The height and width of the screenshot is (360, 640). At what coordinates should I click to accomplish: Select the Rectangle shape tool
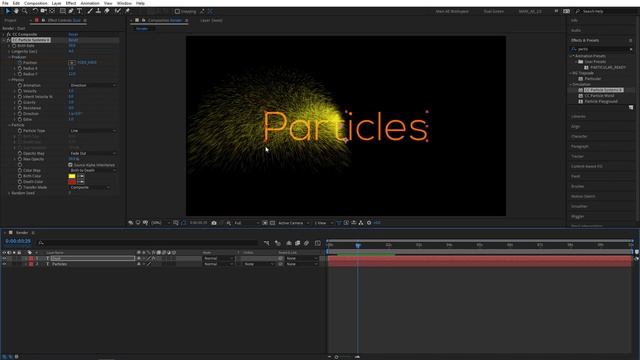(x=62, y=11)
